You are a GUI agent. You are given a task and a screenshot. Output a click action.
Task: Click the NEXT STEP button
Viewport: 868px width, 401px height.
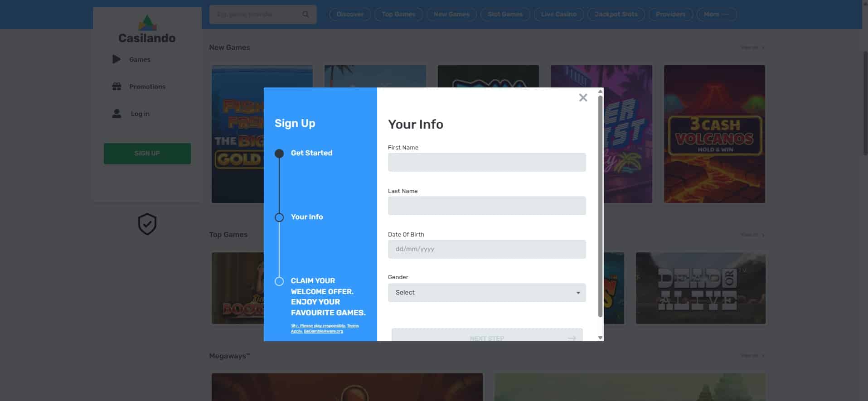click(487, 335)
